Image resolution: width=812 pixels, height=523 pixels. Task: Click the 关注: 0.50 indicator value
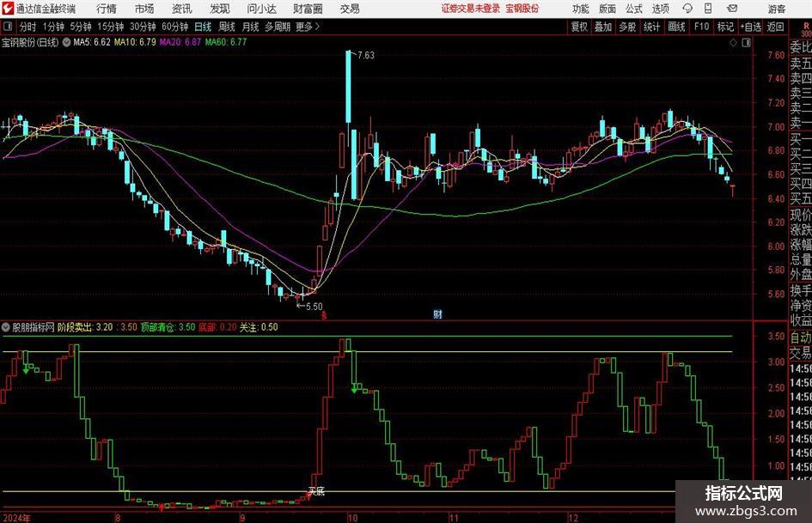click(259, 327)
